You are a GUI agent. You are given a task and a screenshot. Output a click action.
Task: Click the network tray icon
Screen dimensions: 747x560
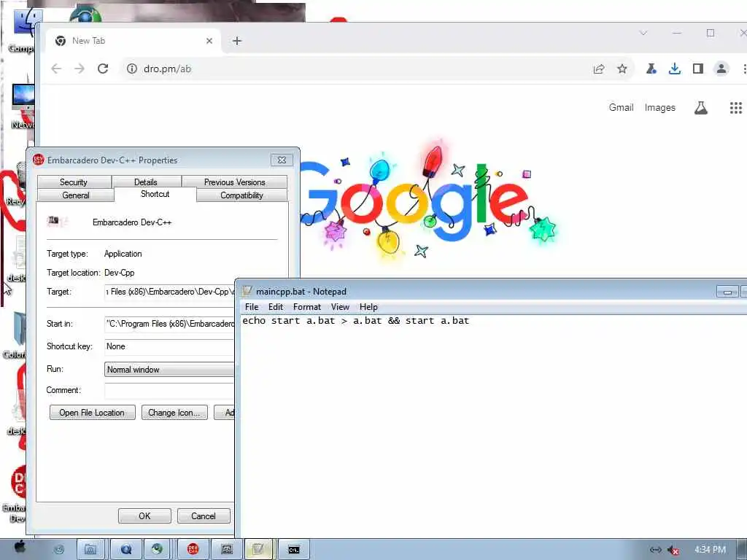[656, 550]
